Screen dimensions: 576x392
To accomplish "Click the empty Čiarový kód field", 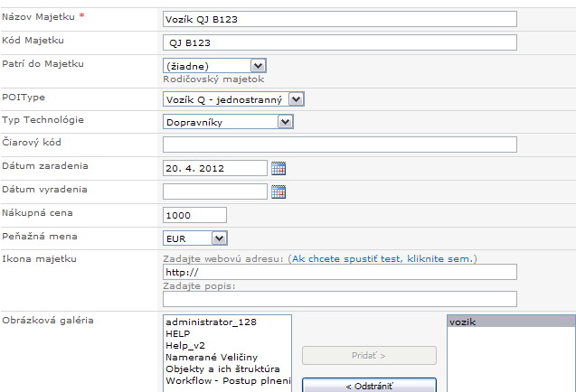I will 340,145.
